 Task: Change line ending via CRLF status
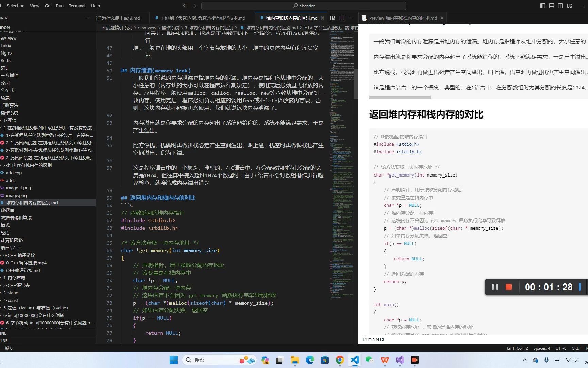576,348
